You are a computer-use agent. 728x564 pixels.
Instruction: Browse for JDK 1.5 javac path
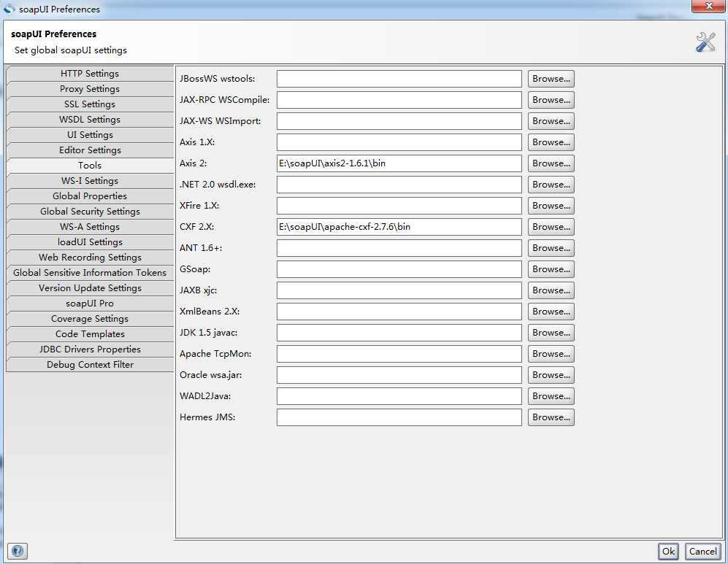pyautogui.click(x=551, y=333)
